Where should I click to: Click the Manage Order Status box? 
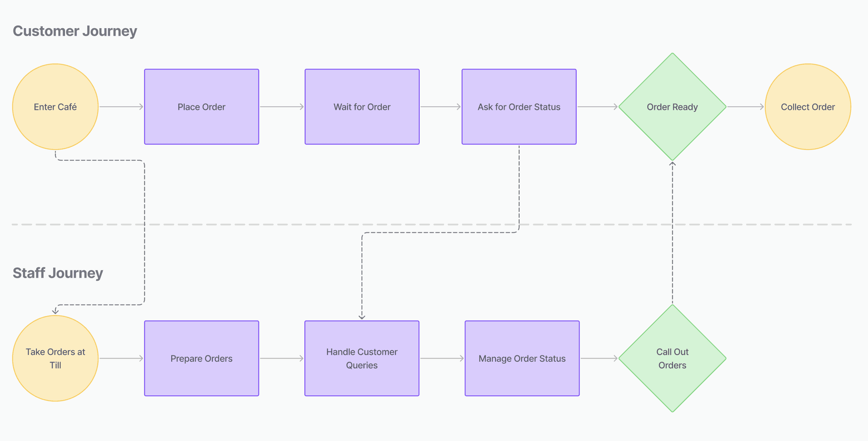(x=522, y=358)
